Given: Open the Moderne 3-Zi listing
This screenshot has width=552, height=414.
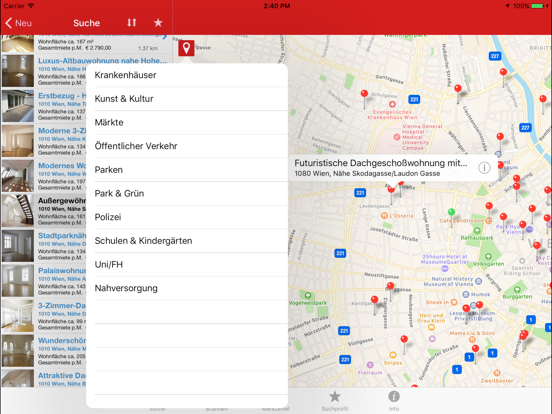Looking at the screenshot, I should tap(62, 131).
